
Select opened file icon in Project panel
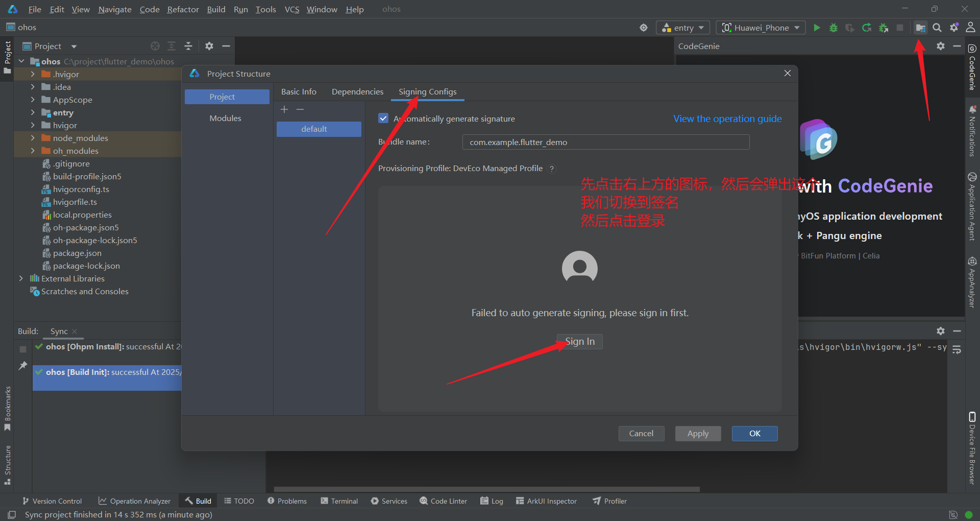[x=155, y=46]
